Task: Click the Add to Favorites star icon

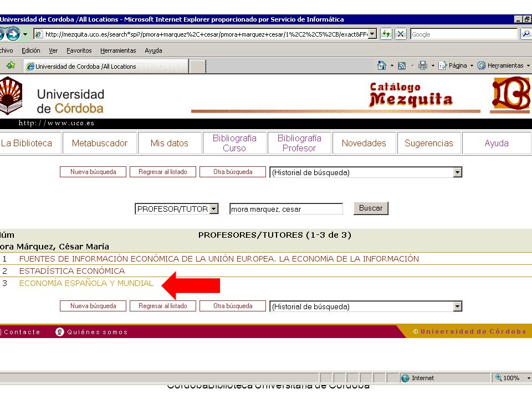Action: (x=11, y=65)
